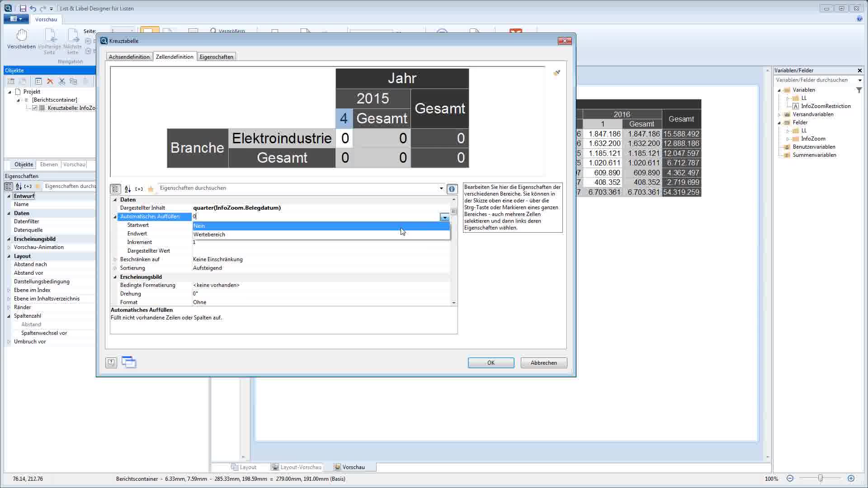Image resolution: width=868 pixels, height=488 pixels.
Task: Click the scissors cut icon in Objekte toolbar
Action: [62, 81]
